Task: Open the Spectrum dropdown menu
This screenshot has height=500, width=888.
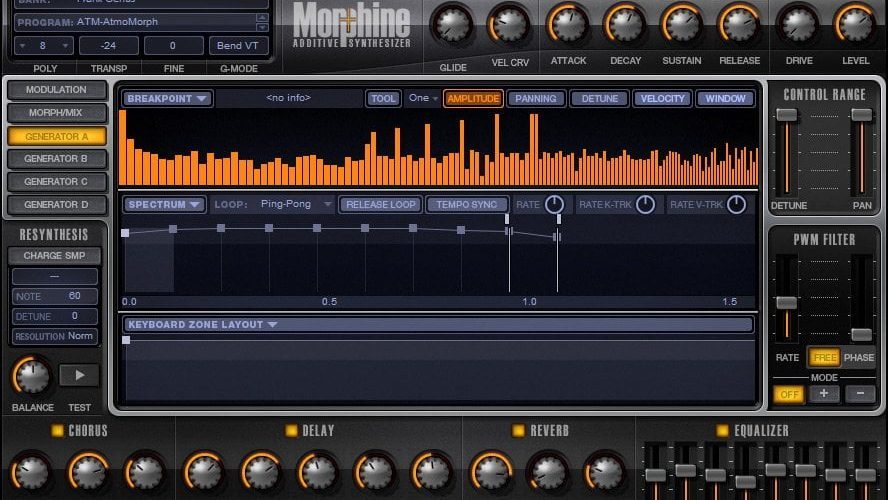Action: click(164, 204)
